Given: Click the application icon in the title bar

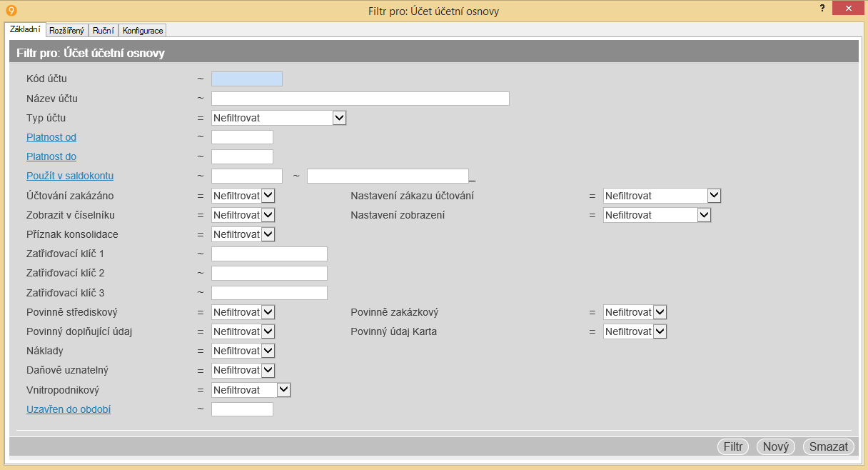Looking at the screenshot, I should coord(11,11).
